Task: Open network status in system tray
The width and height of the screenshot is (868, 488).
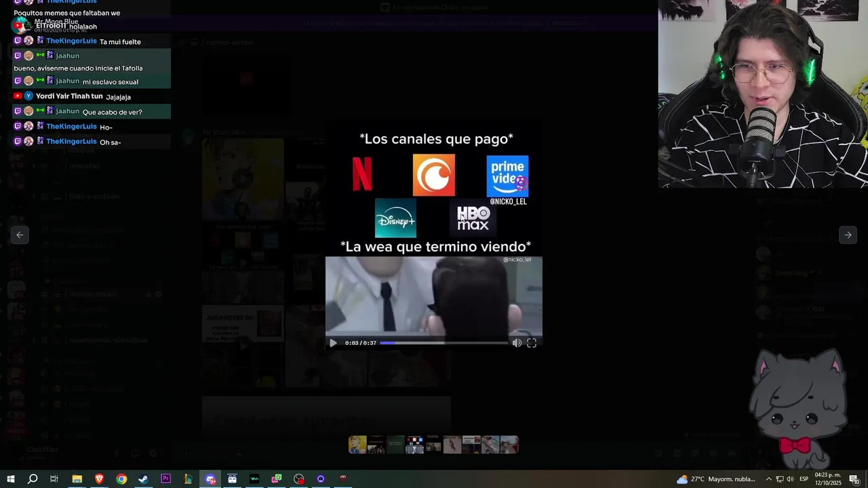Action: pyautogui.click(x=779, y=479)
